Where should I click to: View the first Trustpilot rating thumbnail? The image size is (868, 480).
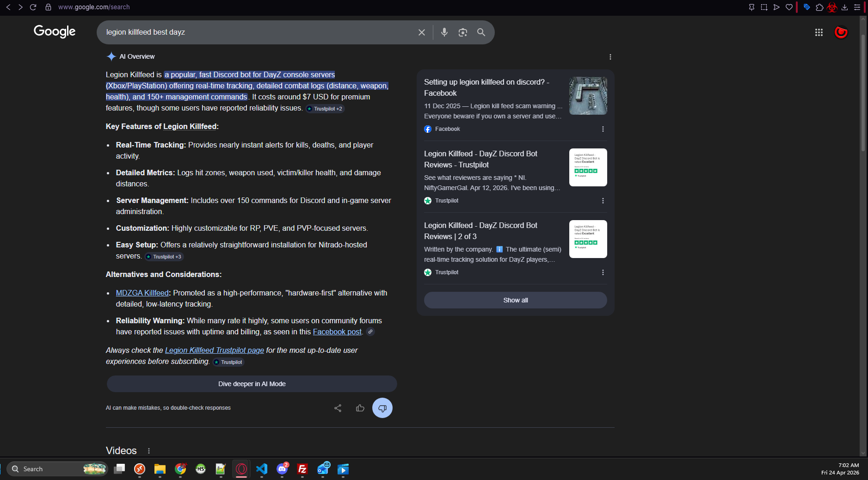[588, 167]
